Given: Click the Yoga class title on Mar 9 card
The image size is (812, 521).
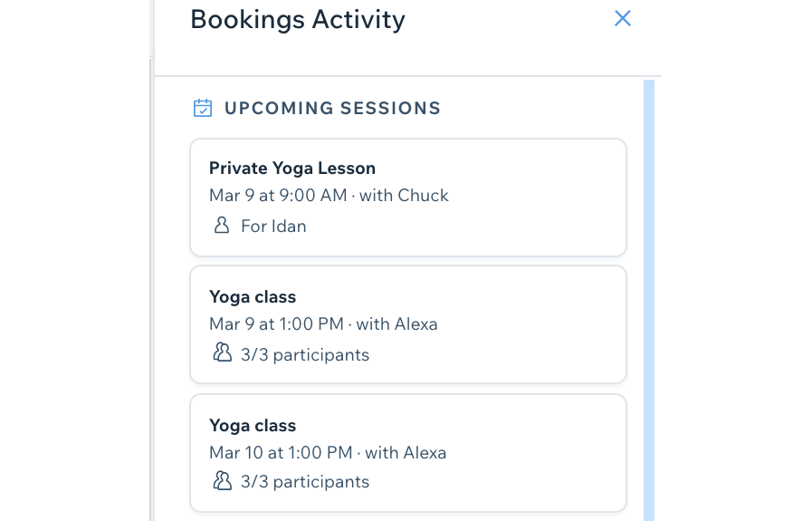Looking at the screenshot, I should [x=253, y=297].
